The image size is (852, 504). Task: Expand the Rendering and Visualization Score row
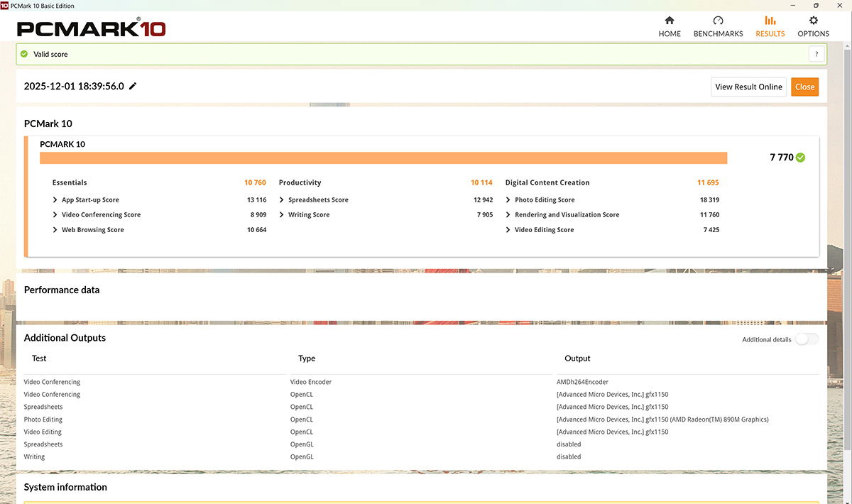508,215
